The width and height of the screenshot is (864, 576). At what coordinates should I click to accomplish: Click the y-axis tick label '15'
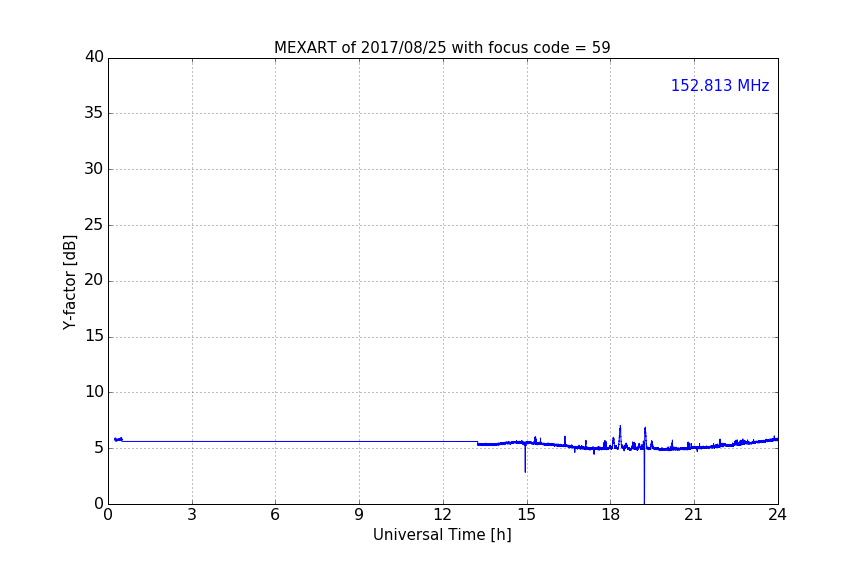(x=94, y=336)
